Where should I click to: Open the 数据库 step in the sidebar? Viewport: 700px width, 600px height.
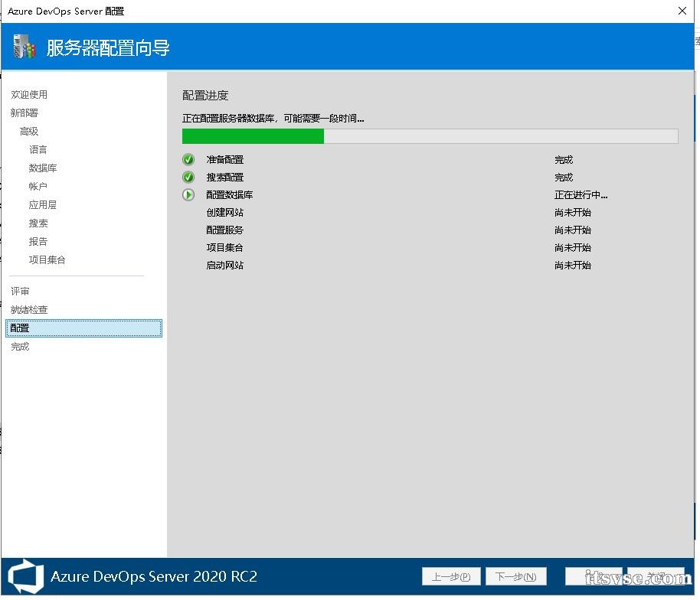pyautogui.click(x=43, y=168)
